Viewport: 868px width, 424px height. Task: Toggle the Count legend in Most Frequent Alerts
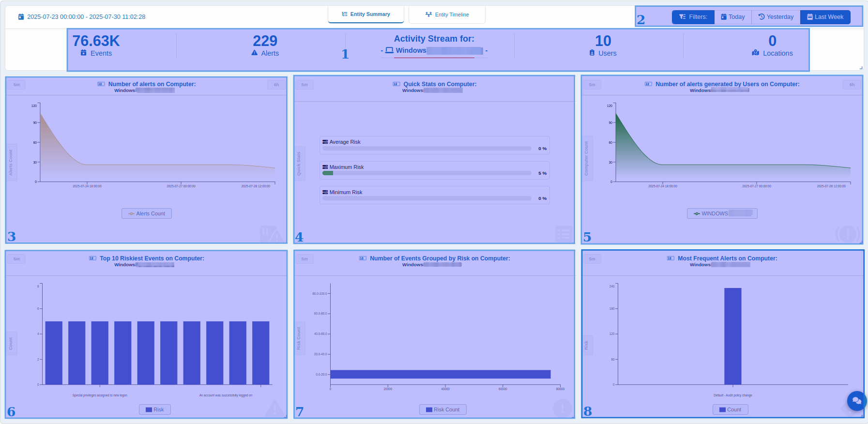tap(730, 409)
